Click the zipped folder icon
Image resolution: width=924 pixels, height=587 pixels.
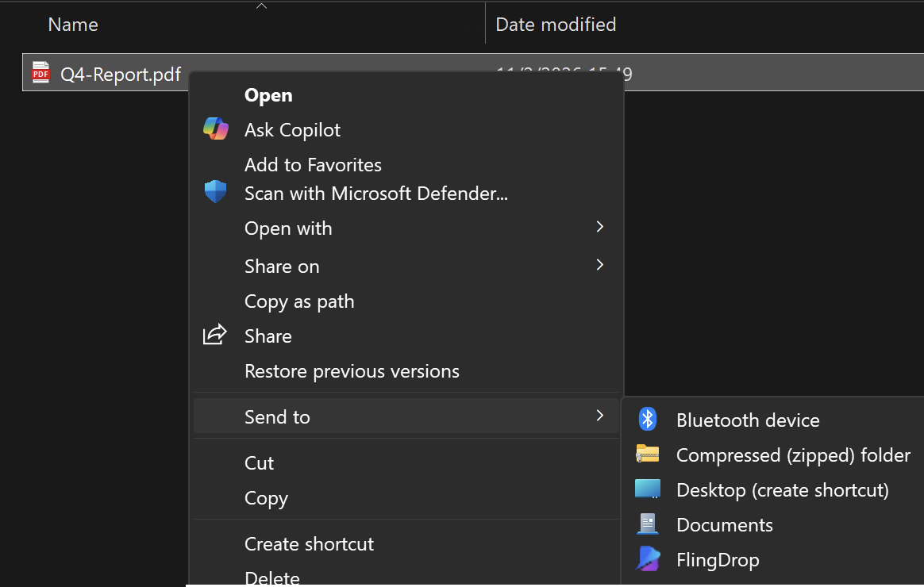coord(648,454)
